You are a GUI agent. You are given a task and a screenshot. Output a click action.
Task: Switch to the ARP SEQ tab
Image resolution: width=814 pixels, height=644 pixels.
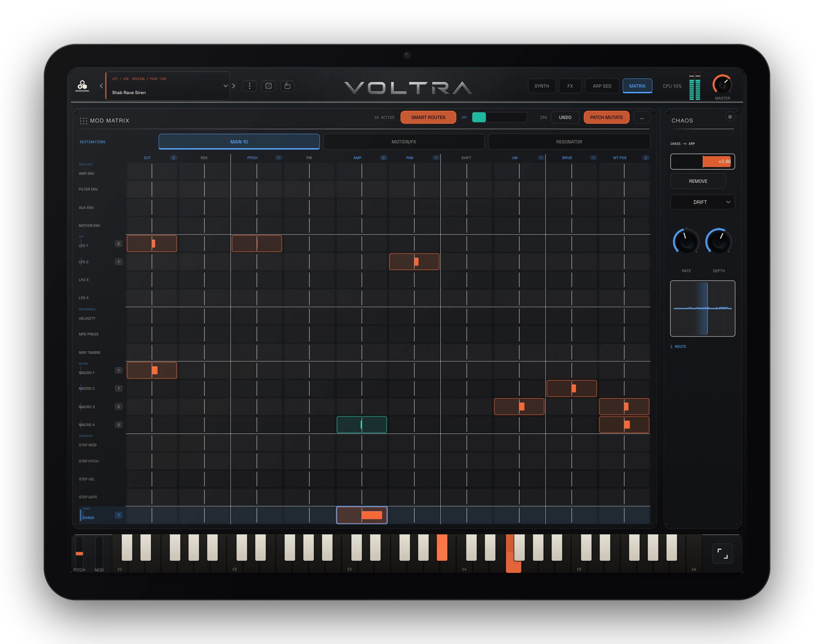click(602, 86)
